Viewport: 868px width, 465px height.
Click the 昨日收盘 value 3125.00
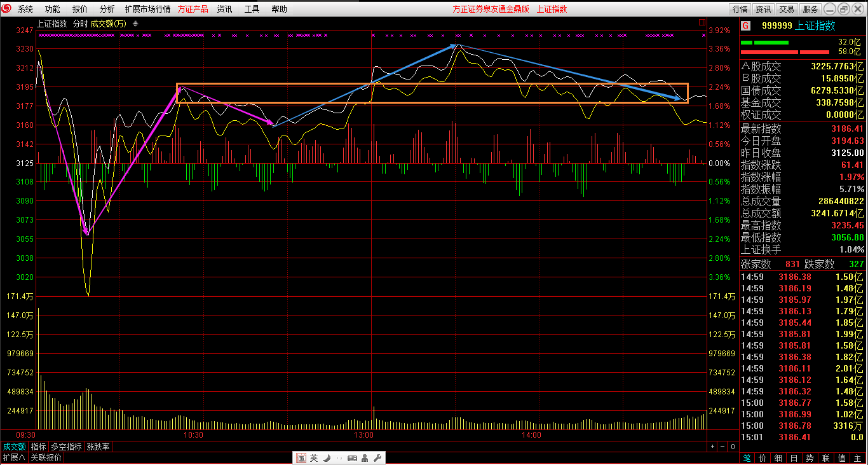coord(848,153)
